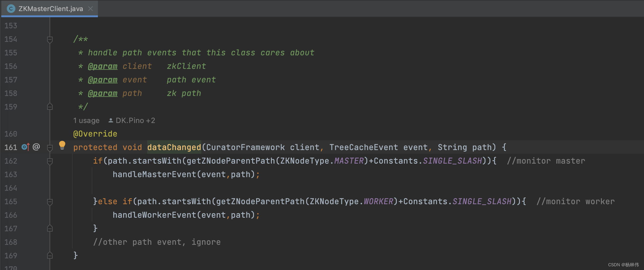Click the yellow lightbulb intention icon
Image resolution: width=644 pixels, height=270 pixels.
tap(62, 145)
